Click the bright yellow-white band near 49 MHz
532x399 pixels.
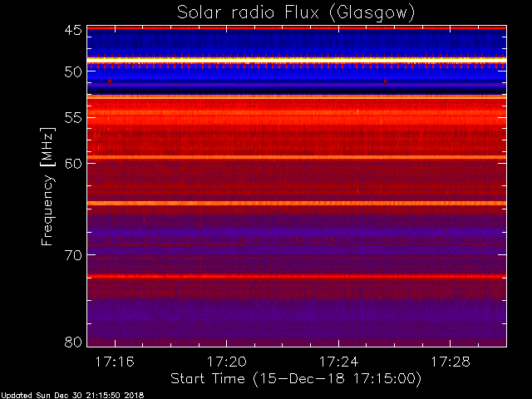pos(297,60)
